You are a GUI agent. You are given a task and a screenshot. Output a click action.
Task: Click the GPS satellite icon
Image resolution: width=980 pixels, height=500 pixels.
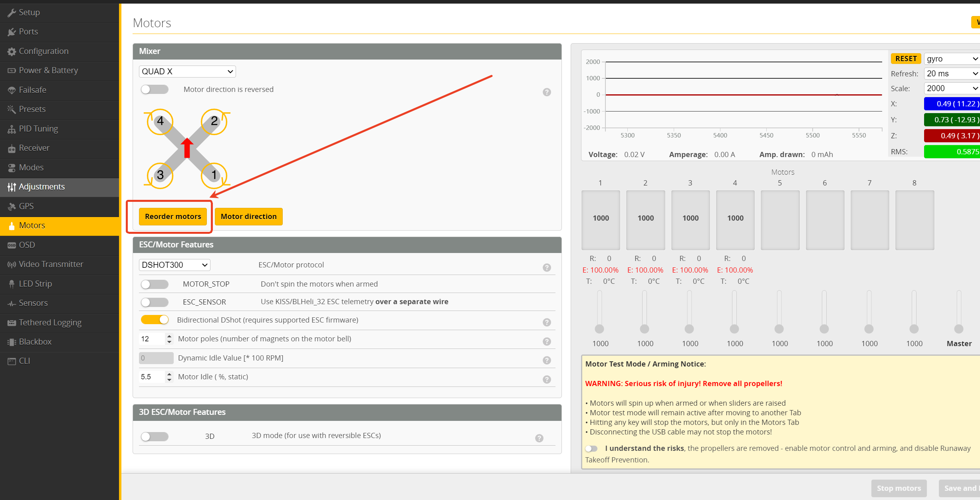point(12,207)
